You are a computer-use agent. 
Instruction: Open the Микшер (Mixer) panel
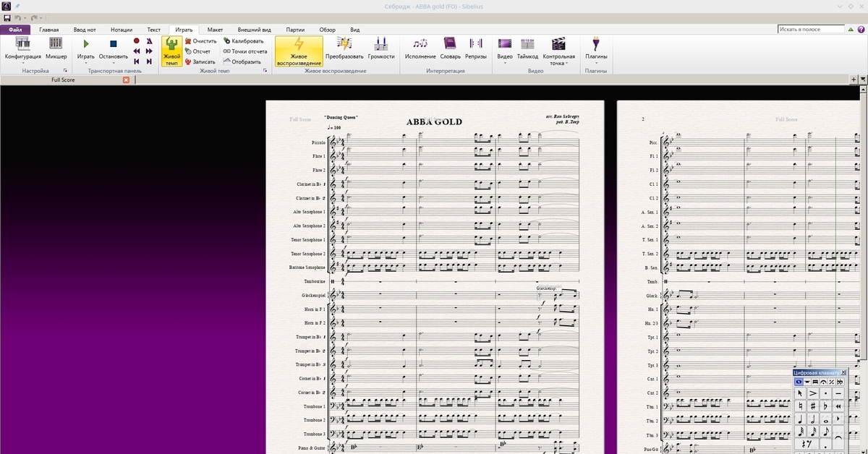(x=56, y=48)
